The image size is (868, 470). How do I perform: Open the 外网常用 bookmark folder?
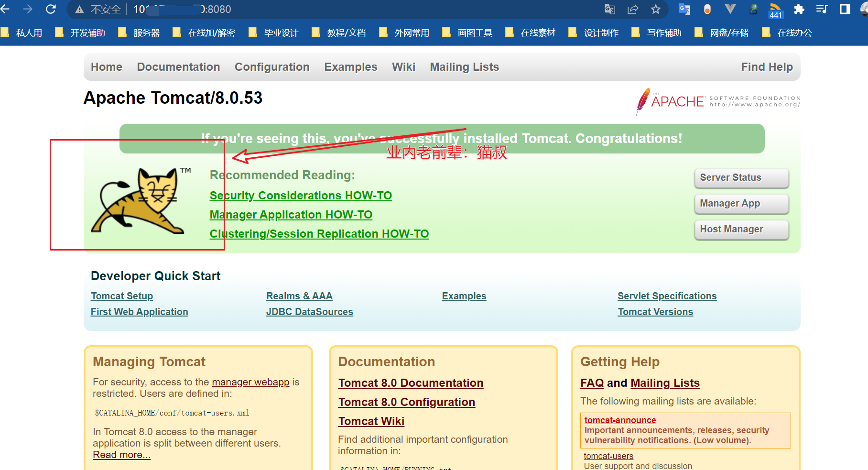tap(404, 33)
